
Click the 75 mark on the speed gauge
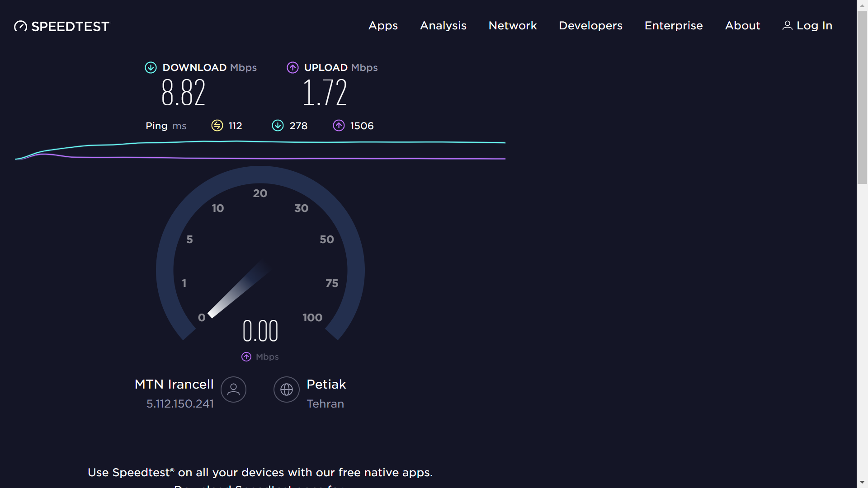coord(332,283)
